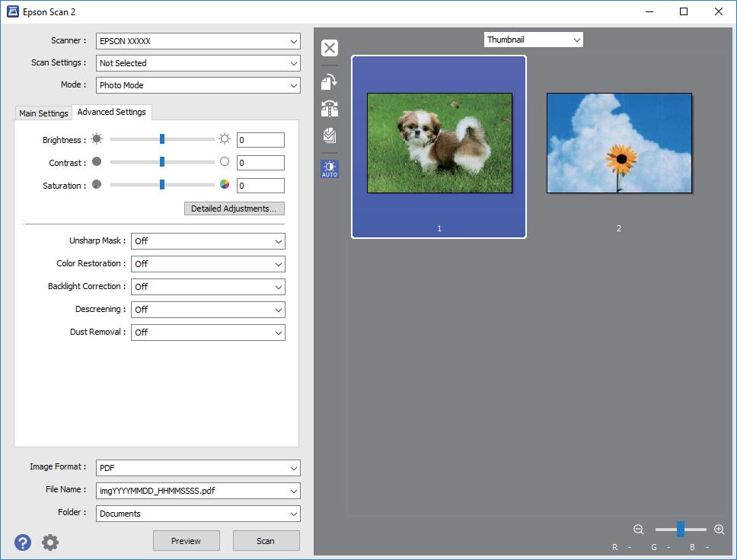Image resolution: width=737 pixels, height=560 pixels.
Task: Click the Contrast slider handle
Action: pyautogui.click(x=162, y=161)
